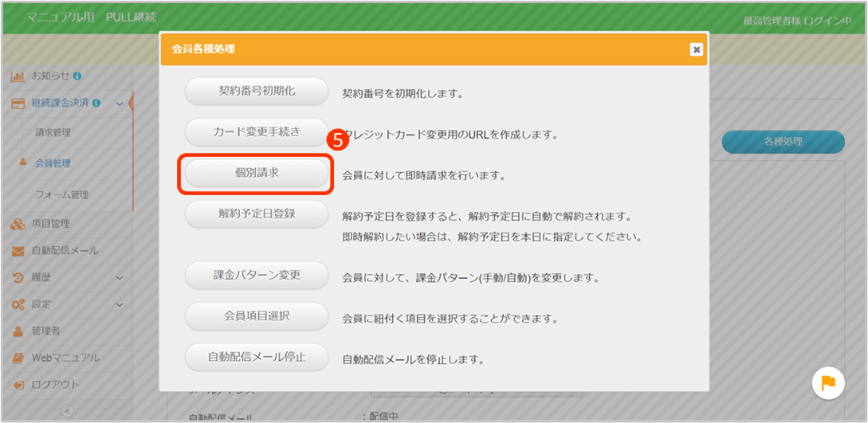
Task: Click the 個別請求 button
Action: click(x=257, y=173)
